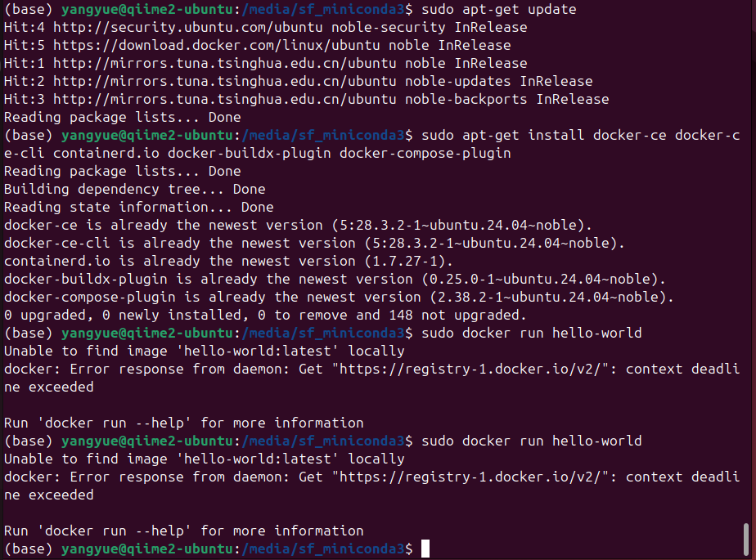756x560 pixels.
Task: Click the 'noble-updates InRelease' text in Hit:2 line
Action: [498, 81]
